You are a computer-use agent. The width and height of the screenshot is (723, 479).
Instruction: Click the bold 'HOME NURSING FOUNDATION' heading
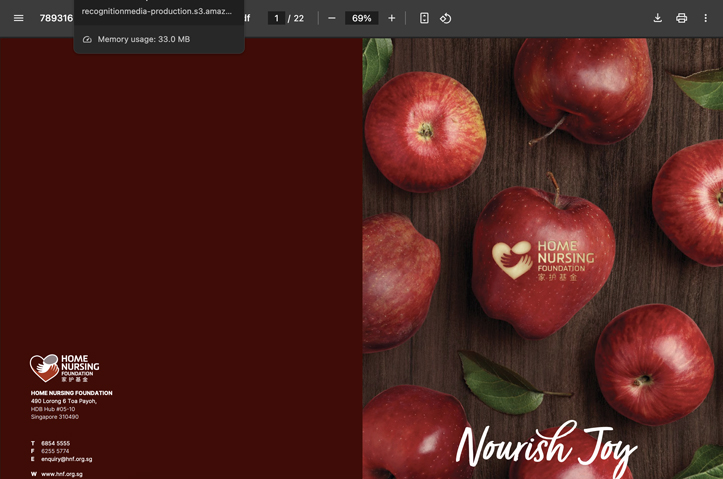click(71, 393)
